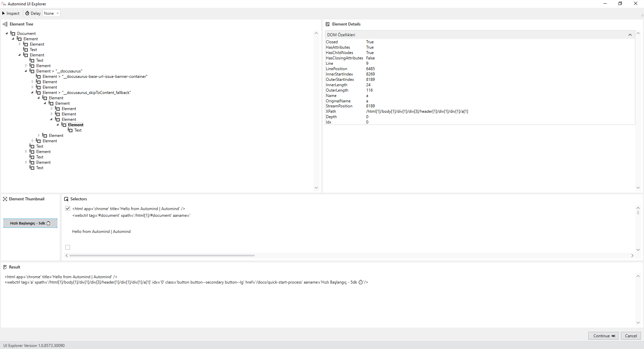The image size is (644, 349).
Task: Click the Element Details panel icon
Action: tap(328, 24)
